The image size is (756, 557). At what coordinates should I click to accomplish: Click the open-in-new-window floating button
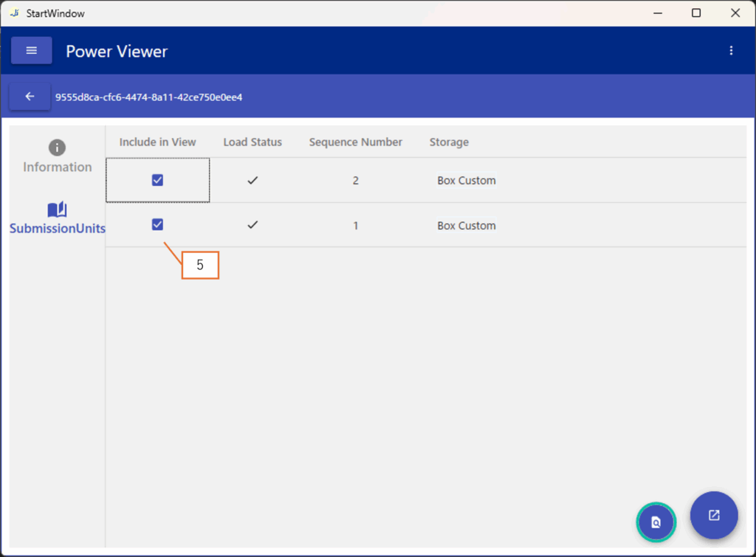point(714,515)
